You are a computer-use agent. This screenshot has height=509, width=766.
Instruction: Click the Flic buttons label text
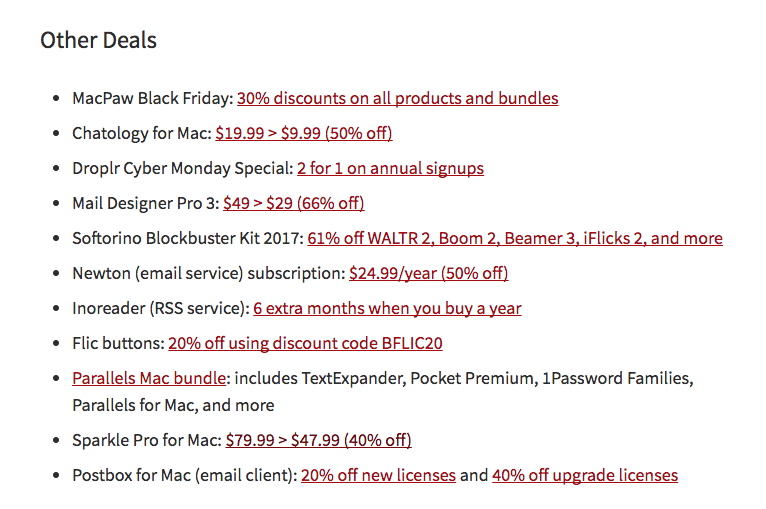click(x=117, y=343)
